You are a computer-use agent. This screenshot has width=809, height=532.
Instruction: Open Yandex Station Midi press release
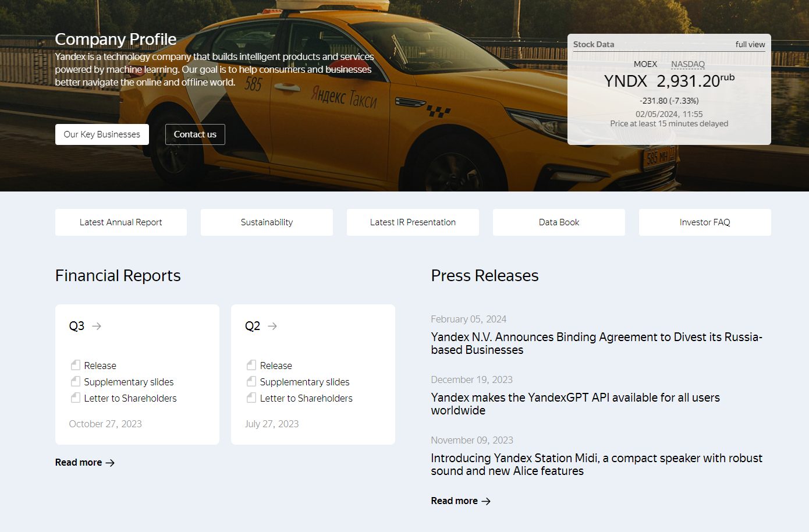pyautogui.click(x=597, y=464)
